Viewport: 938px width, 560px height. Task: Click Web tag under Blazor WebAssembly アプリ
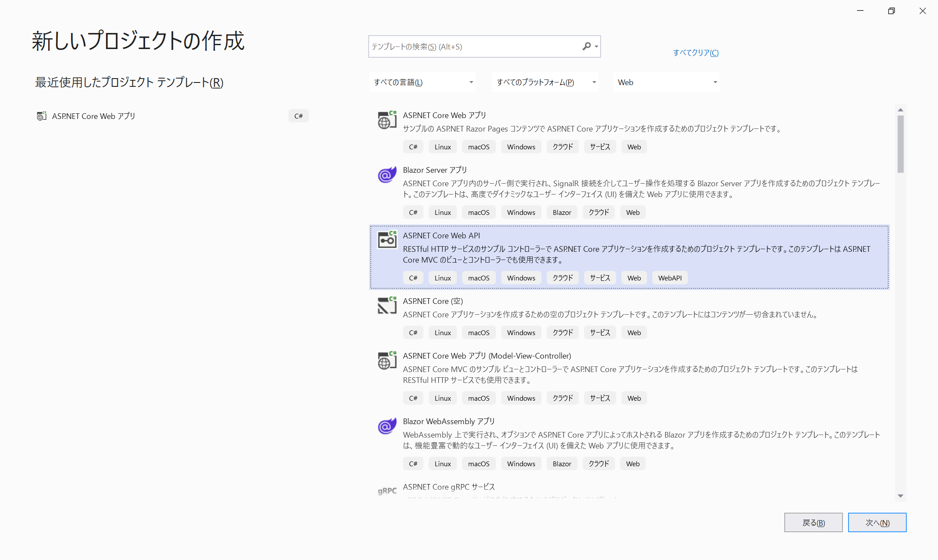633,464
